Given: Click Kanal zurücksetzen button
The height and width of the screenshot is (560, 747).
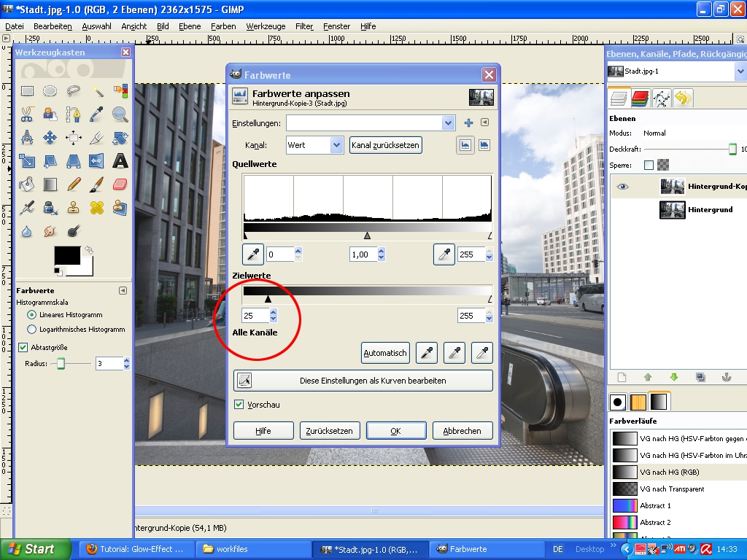Looking at the screenshot, I should pos(385,145).
